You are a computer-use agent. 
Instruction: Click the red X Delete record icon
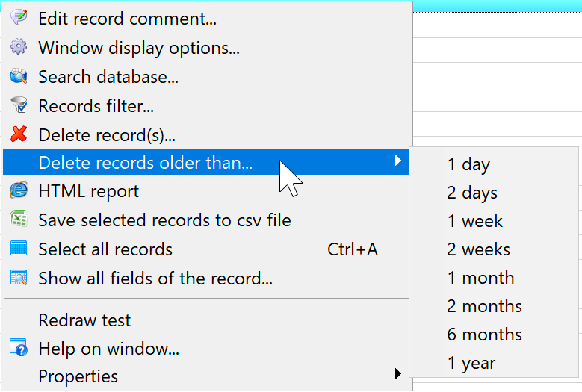(19, 134)
